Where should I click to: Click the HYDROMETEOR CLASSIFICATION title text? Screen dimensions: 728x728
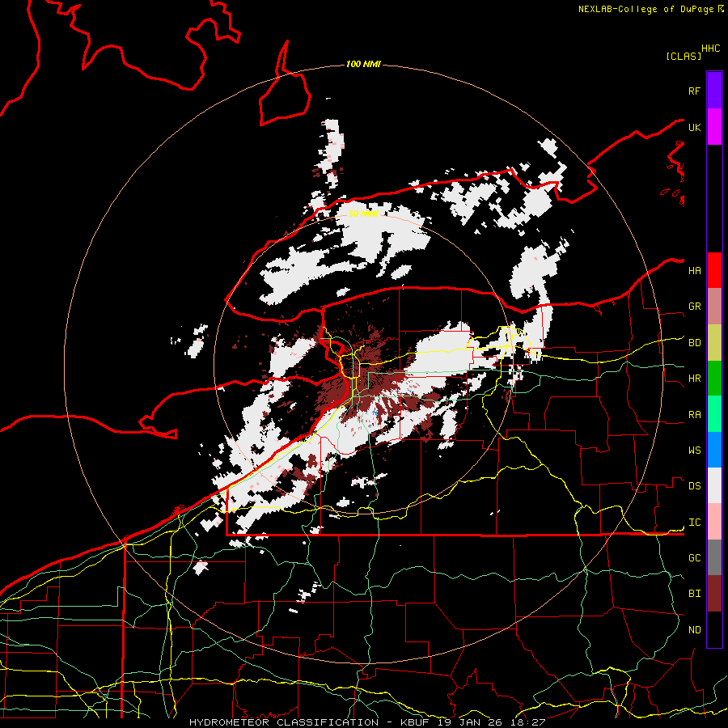284,722
